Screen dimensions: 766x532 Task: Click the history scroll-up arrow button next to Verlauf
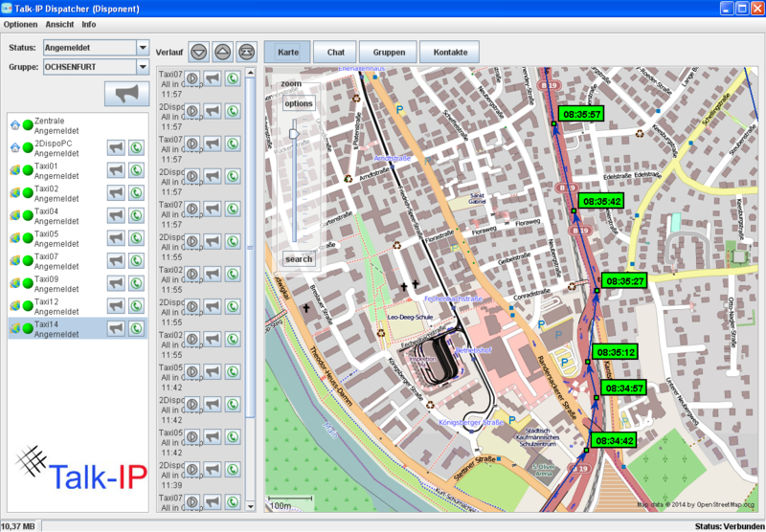223,52
